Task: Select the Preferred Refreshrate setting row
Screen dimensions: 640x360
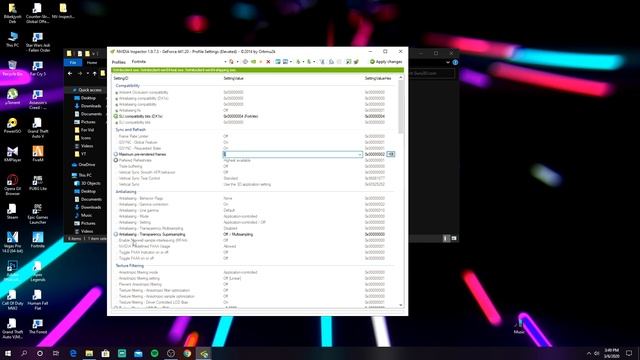Action: [x=253, y=160]
